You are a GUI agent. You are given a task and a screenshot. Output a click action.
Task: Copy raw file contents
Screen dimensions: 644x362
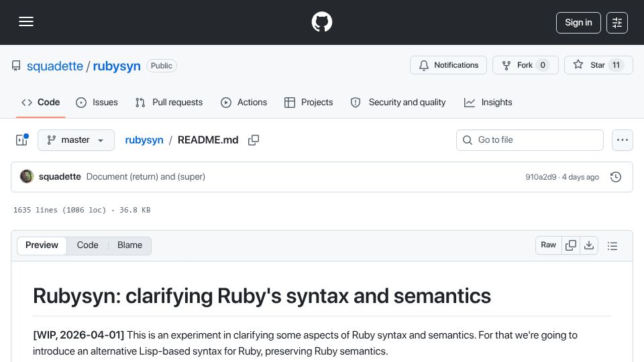point(571,245)
